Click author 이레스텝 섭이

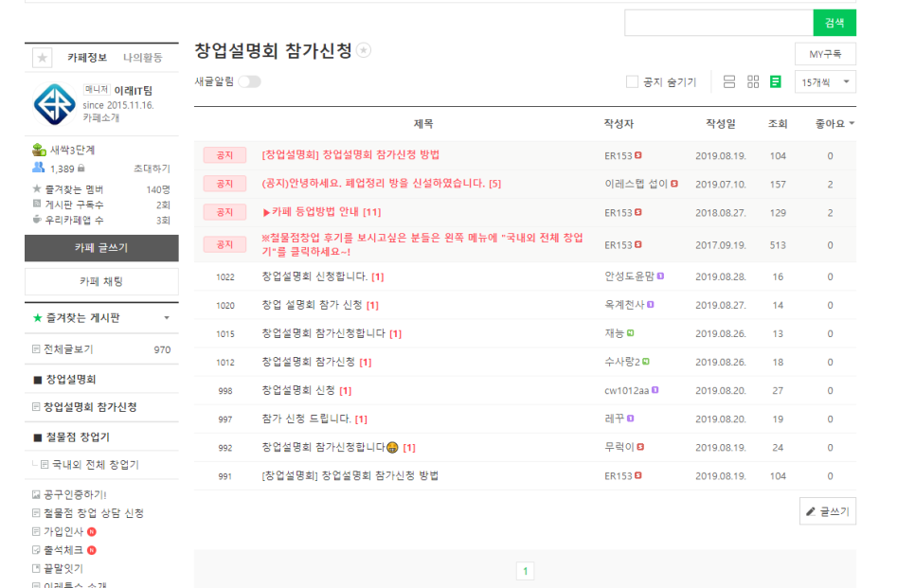coord(637,184)
